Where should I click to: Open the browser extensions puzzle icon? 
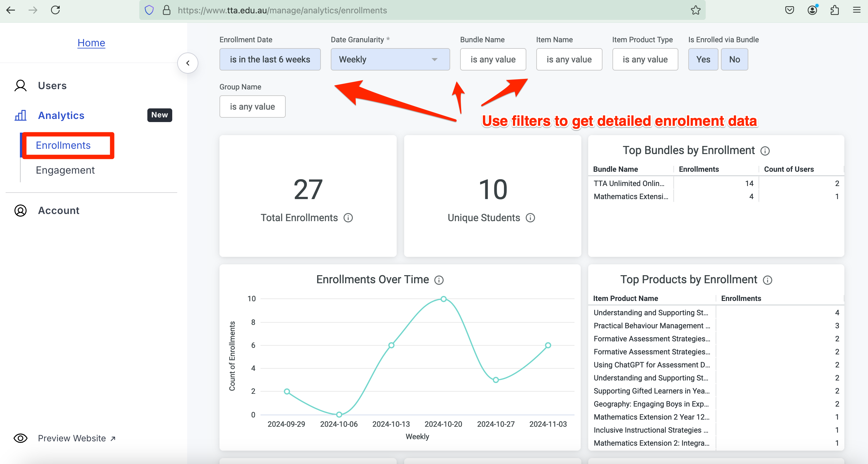tap(834, 10)
